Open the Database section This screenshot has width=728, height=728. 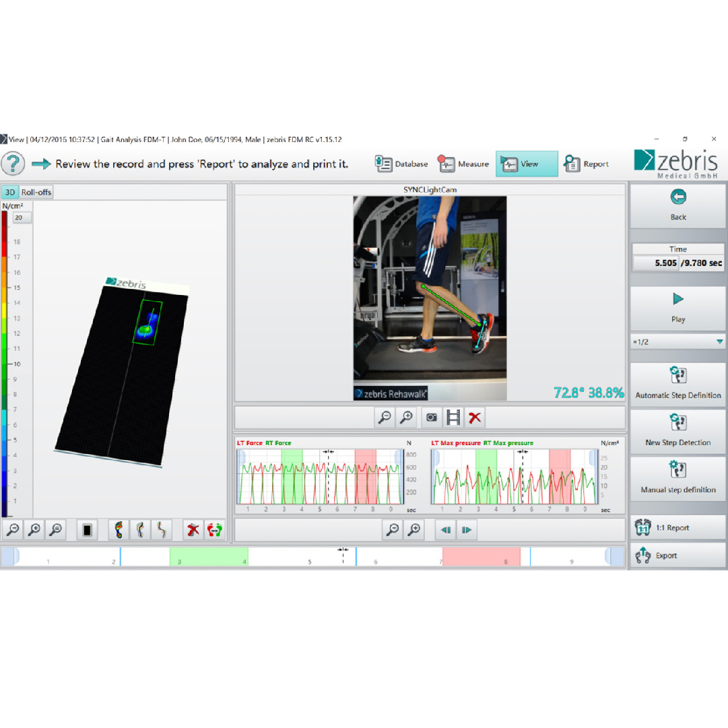tap(402, 164)
